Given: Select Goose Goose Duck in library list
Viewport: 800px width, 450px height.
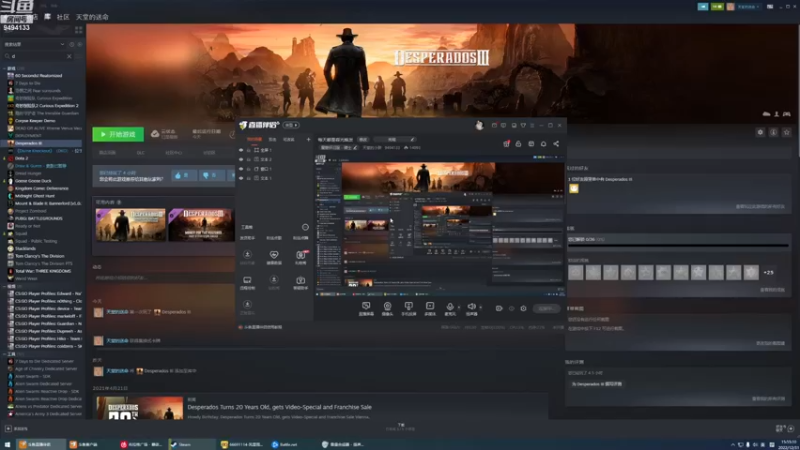Looking at the screenshot, I should click(x=34, y=181).
